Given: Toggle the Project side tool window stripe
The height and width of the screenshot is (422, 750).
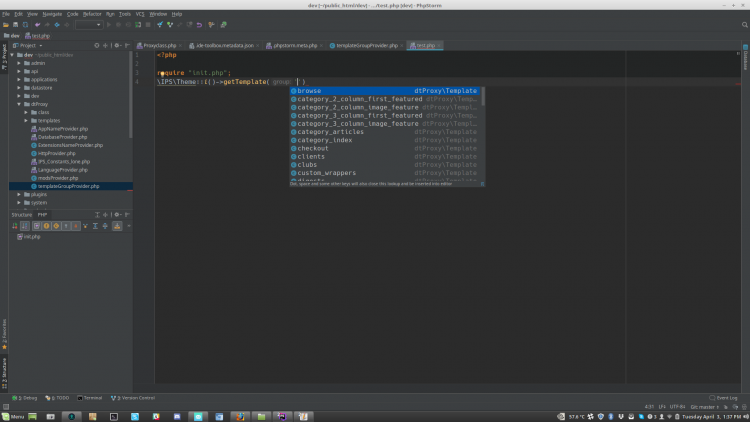Looking at the screenshot, I should pyautogui.click(x=4, y=58).
